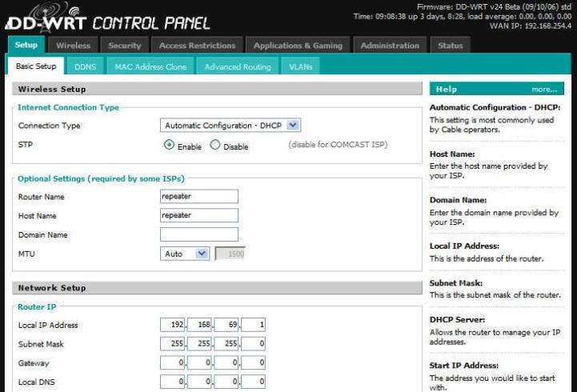The image size is (577, 392).
Task: Select the STP Enable radio button
Action: [169, 145]
